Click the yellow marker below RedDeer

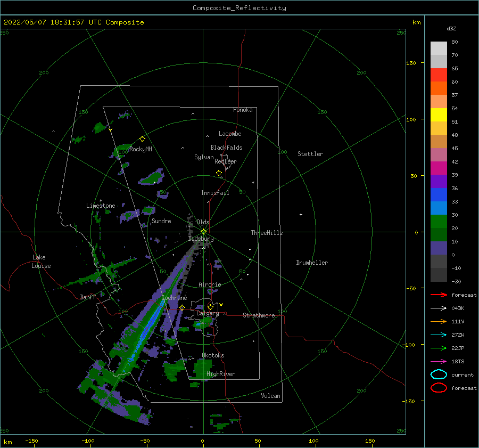(219, 173)
